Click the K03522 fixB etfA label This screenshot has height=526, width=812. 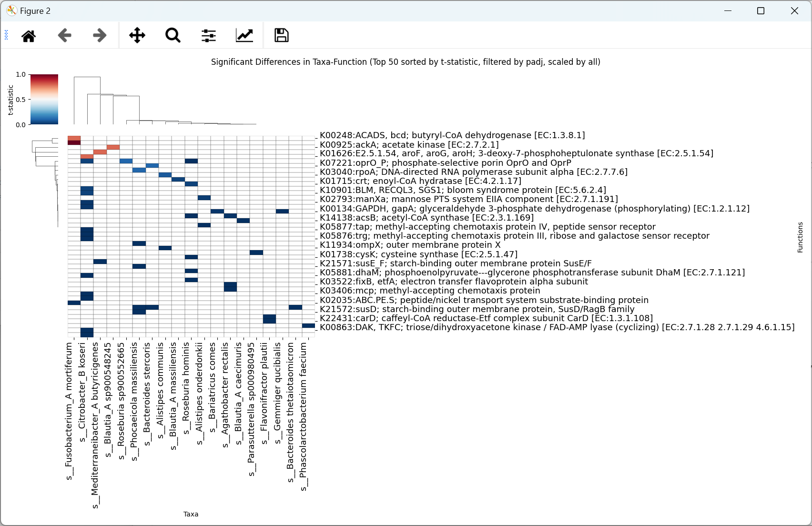pyautogui.click(x=454, y=282)
